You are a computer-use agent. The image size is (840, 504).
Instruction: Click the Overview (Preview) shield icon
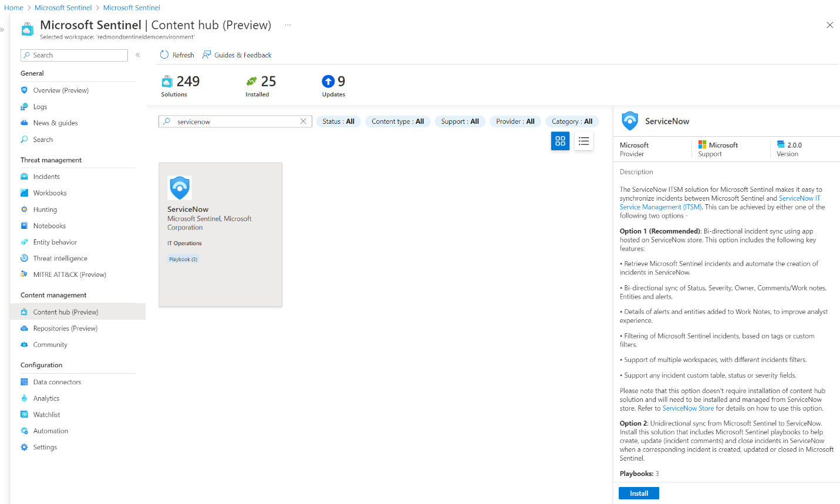tap(24, 90)
